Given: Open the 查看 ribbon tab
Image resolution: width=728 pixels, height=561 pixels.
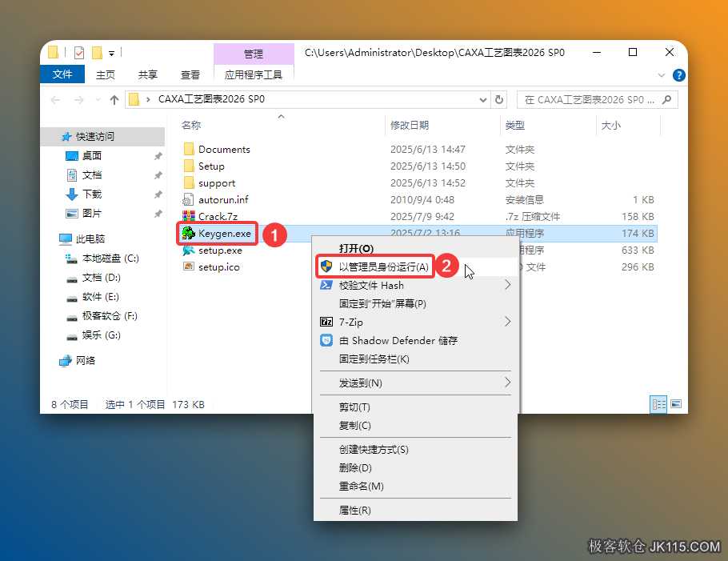Looking at the screenshot, I should [190, 74].
